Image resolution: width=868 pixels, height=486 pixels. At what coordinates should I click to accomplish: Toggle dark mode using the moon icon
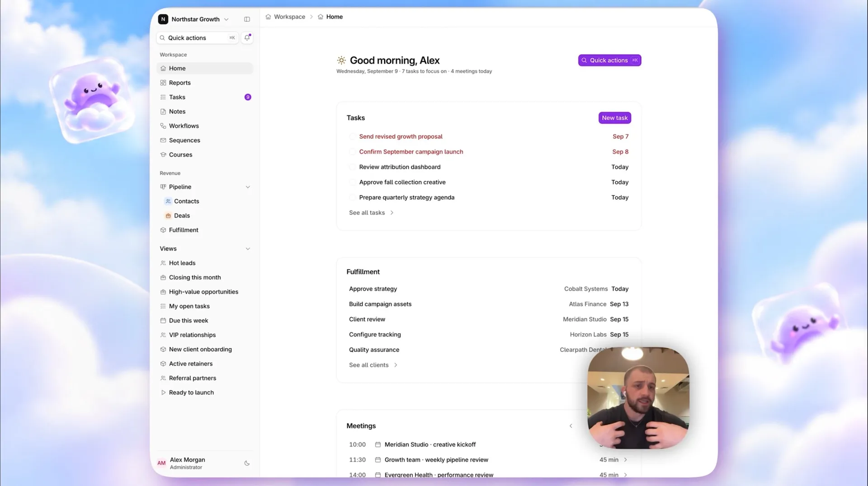(247, 463)
